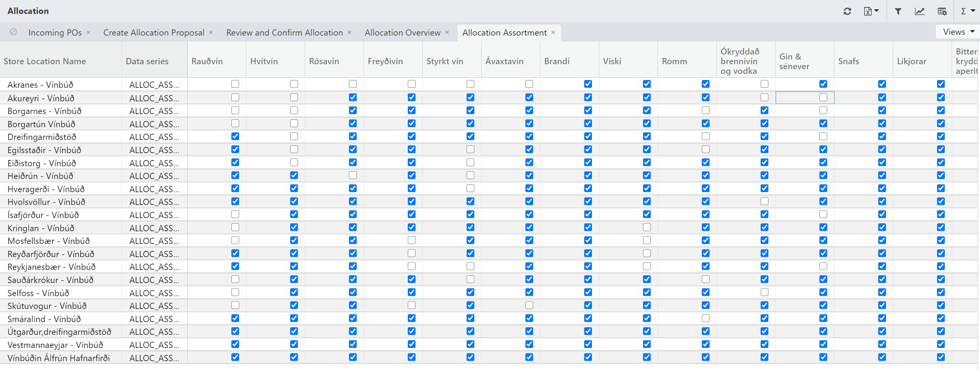Click the refresh data icon
Screen dimensions: 980x370
847,11
